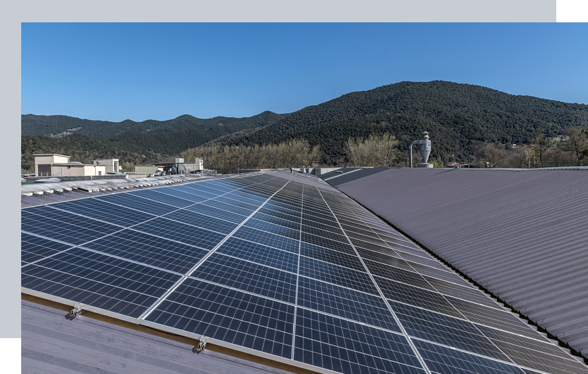Screen dimensions: 588x374
Task: Click the corrugated metal roof on the right
Action: click(x=482, y=223)
